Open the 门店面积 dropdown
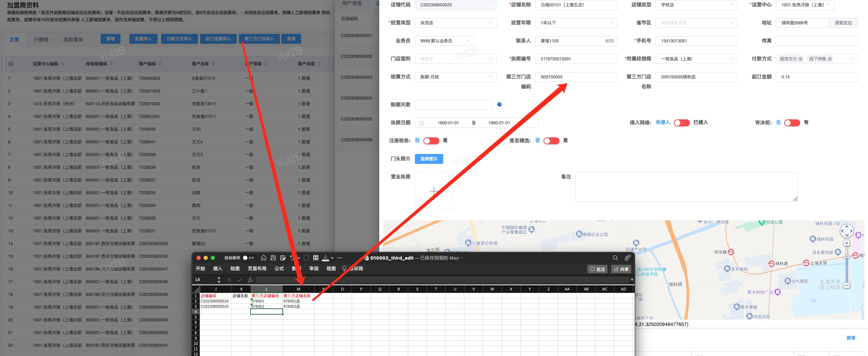This screenshot has width=868, height=356. pos(456,59)
